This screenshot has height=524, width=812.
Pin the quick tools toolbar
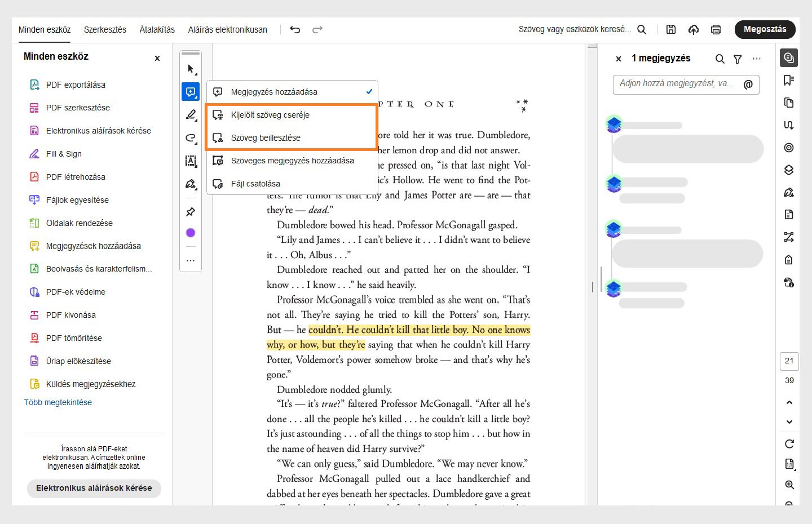(x=191, y=212)
